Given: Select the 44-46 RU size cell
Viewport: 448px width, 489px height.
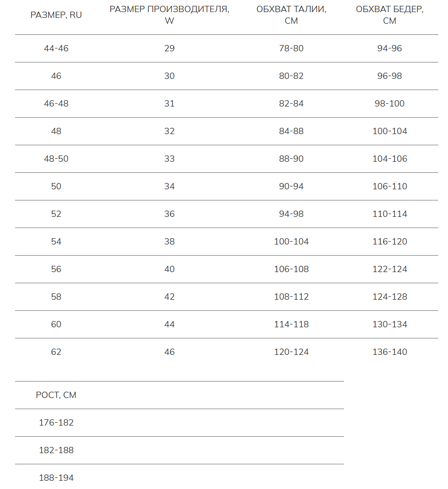Looking at the screenshot, I should pos(56,48).
